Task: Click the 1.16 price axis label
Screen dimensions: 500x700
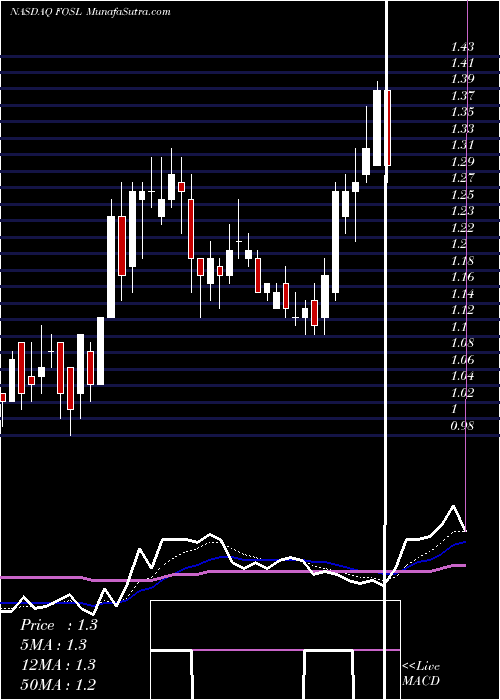Action: (x=462, y=278)
